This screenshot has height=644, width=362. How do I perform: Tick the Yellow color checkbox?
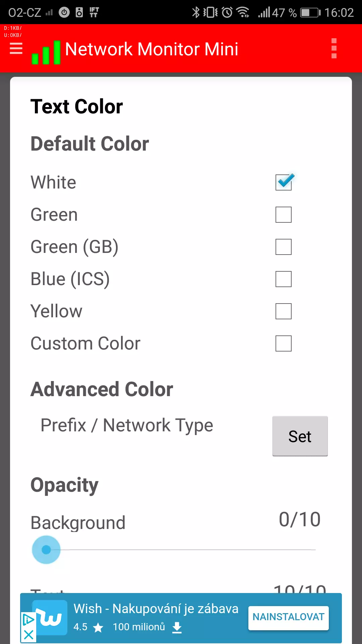pos(284,311)
